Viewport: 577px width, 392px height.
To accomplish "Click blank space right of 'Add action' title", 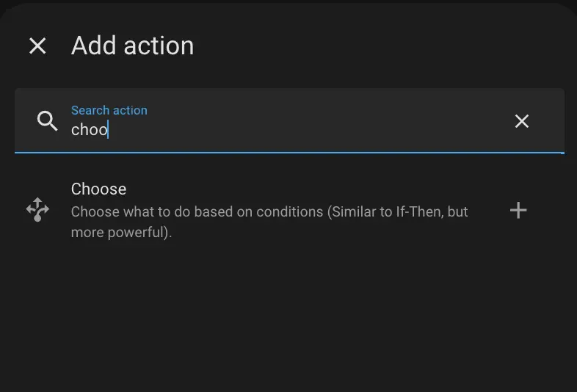I will [382, 46].
